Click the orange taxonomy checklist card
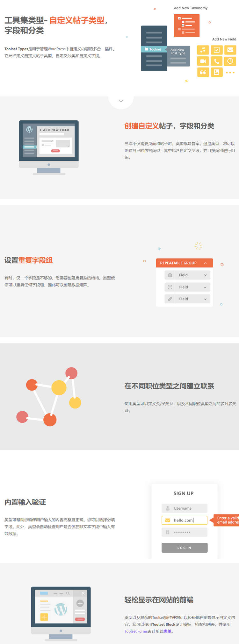The image size is (239, 644). click(x=187, y=26)
